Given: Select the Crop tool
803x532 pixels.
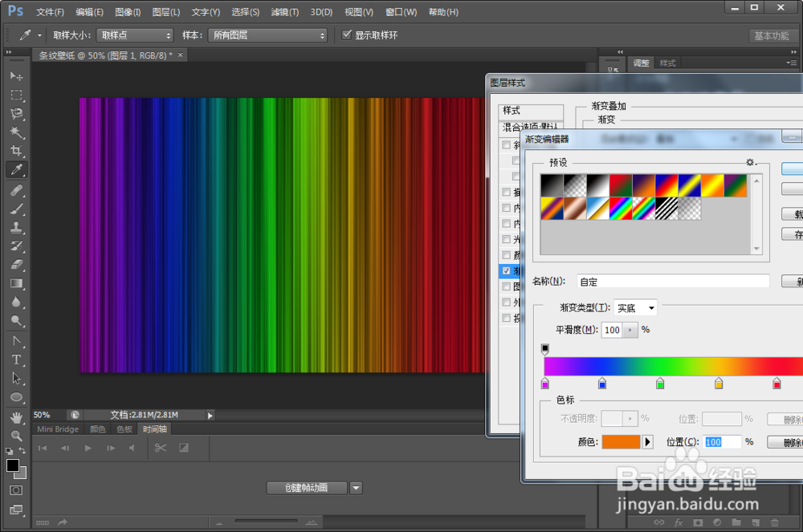Looking at the screenshot, I should tap(16, 151).
